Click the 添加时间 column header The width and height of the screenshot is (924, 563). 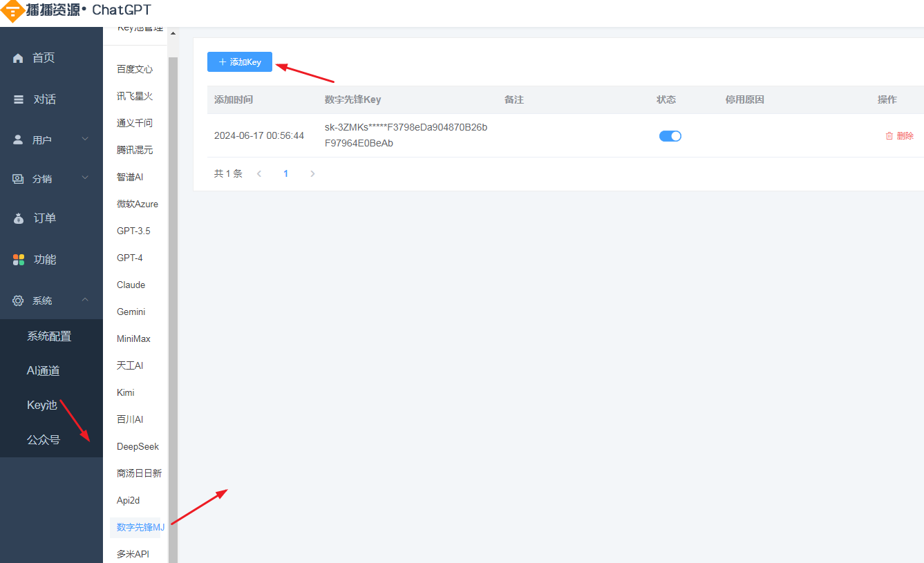[x=234, y=99]
